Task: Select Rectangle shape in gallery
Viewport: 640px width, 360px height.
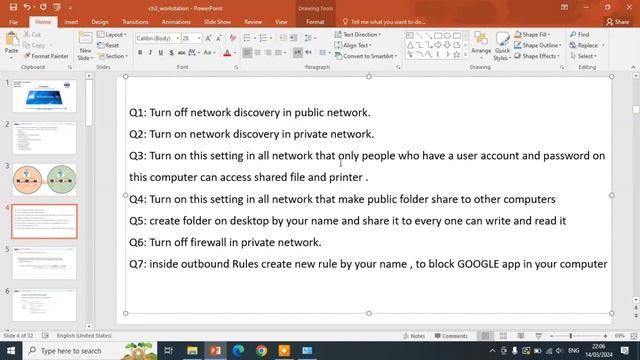Action: (x=438, y=36)
